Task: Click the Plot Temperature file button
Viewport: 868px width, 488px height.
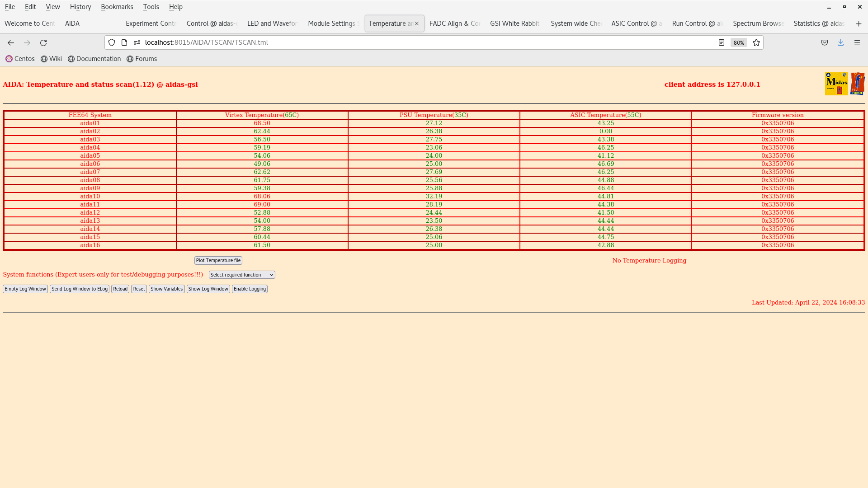Action: (x=218, y=260)
